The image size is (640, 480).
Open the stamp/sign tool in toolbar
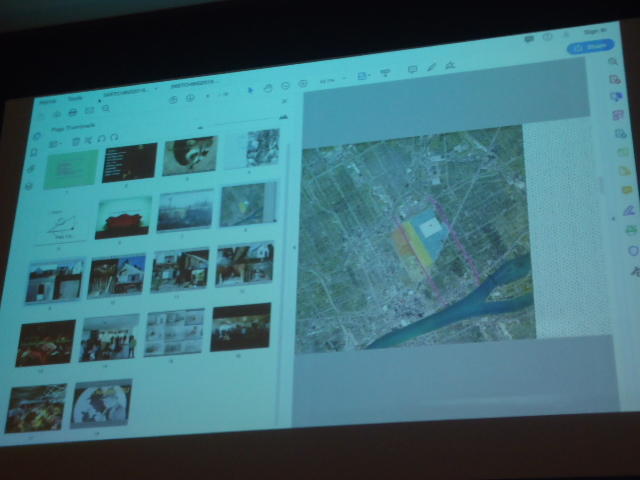click(x=450, y=65)
